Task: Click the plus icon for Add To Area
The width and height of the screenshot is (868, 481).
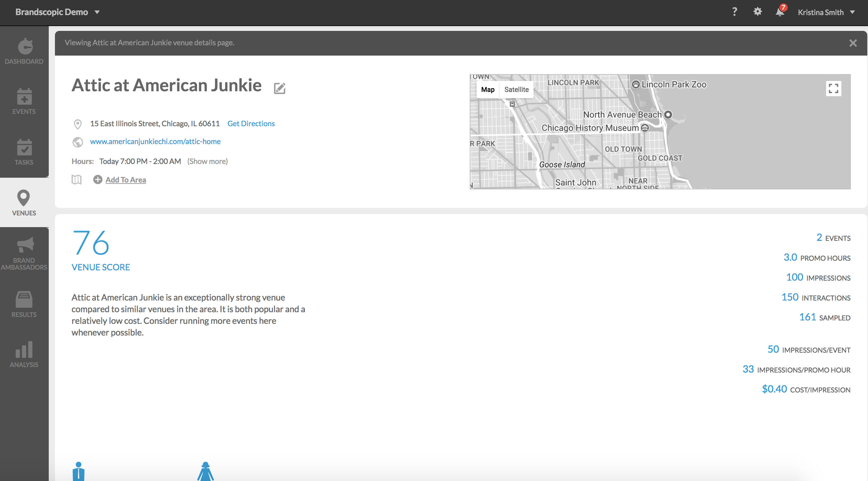Action: coord(98,179)
